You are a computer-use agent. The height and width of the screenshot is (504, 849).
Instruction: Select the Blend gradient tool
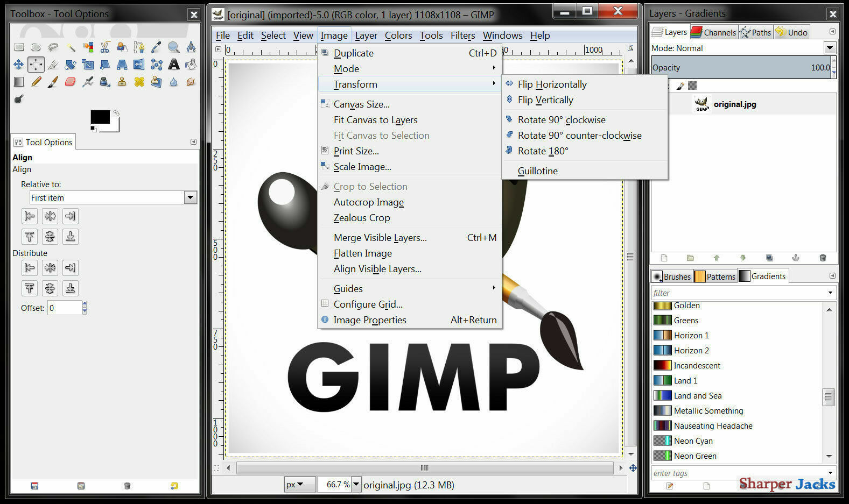click(x=19, y=82)
